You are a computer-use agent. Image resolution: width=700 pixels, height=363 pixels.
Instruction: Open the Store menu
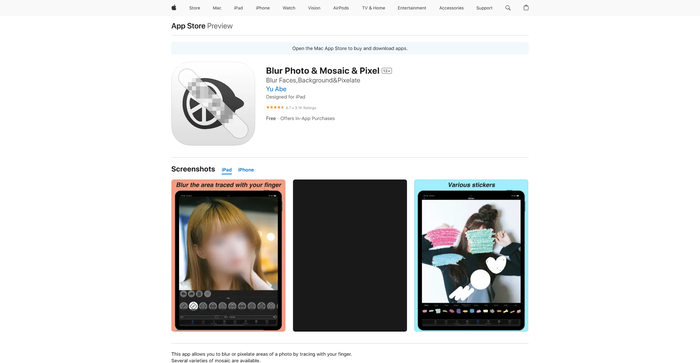pyautogui.click(x=195, y=8)
